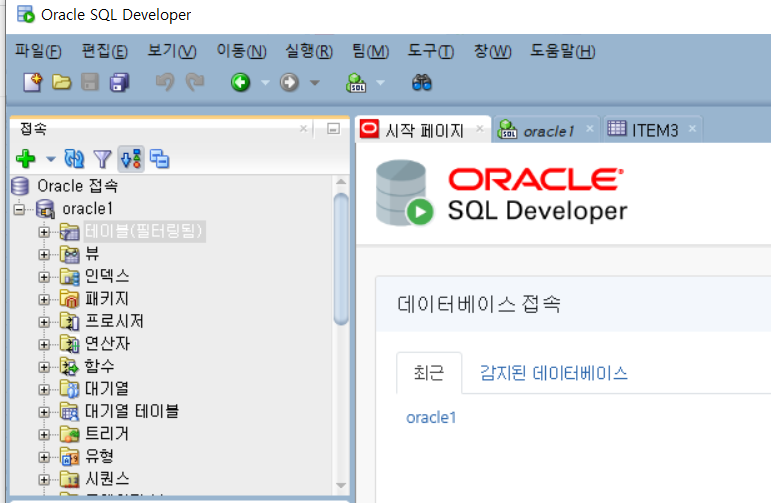Open the 도움말(H) menu

click(563, 51)
